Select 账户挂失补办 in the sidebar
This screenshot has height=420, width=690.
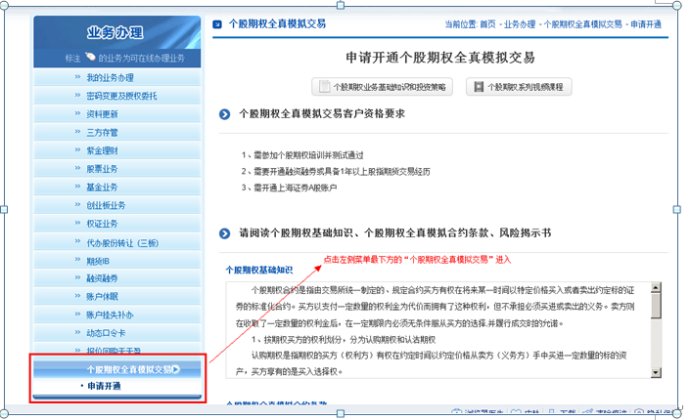click(x=117, y=315)
